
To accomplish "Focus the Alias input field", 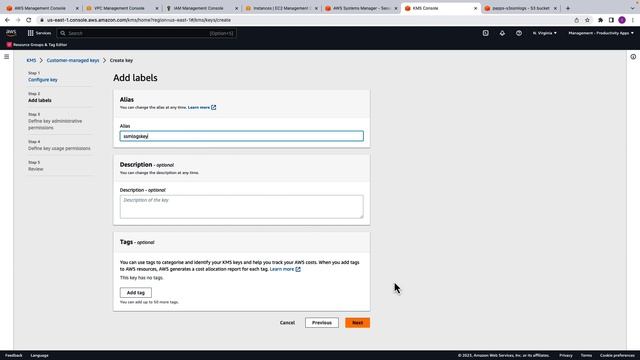I will tap(242, 136).
